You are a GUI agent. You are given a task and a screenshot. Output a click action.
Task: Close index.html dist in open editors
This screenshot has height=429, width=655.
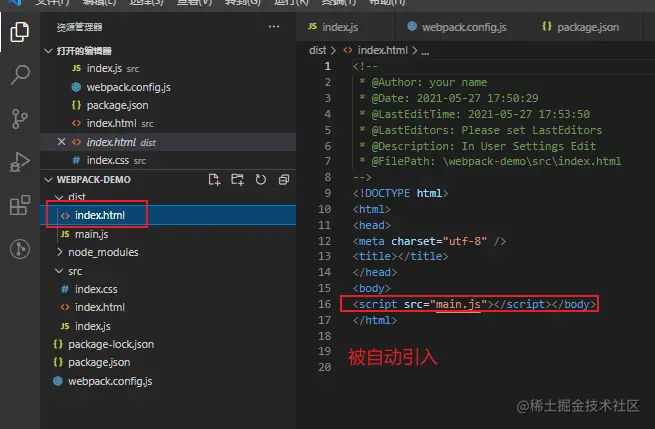(61, 142)
